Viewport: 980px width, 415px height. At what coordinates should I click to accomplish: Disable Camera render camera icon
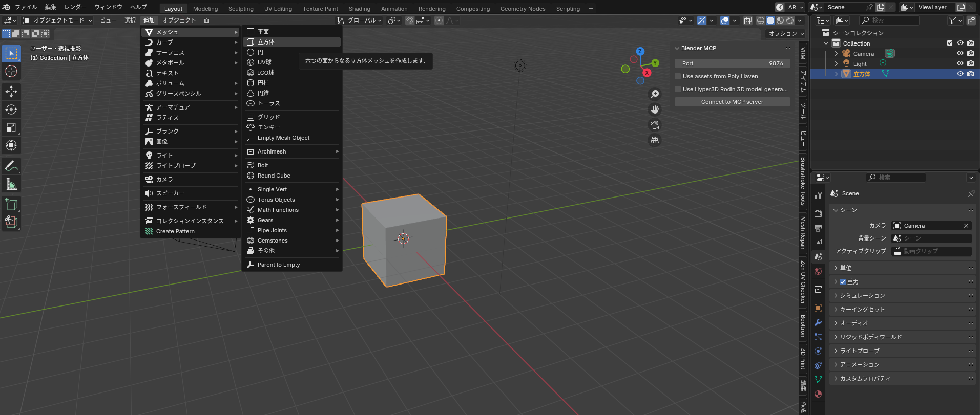tap(970, 53)
